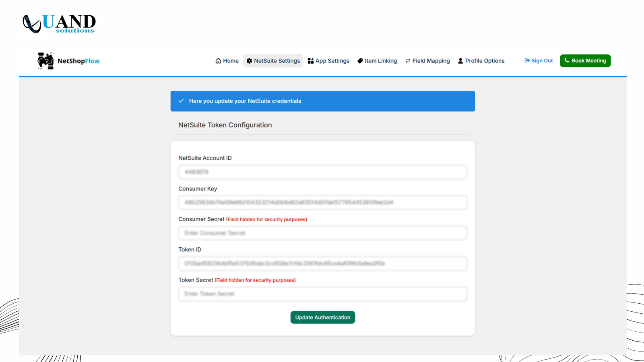The image size is (644, 362).
Task: Click the Sign Out arrow icon
Action: coord(527,61)
